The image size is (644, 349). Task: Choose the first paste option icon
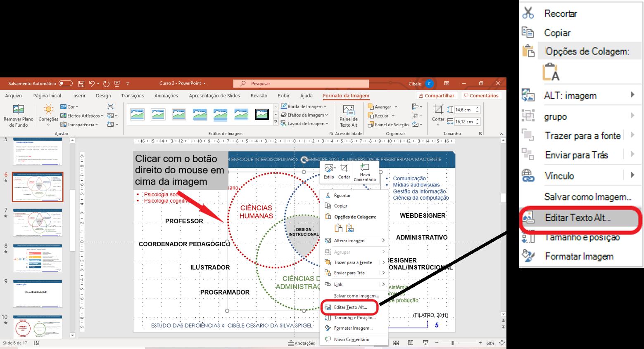(x=338, y=228)
